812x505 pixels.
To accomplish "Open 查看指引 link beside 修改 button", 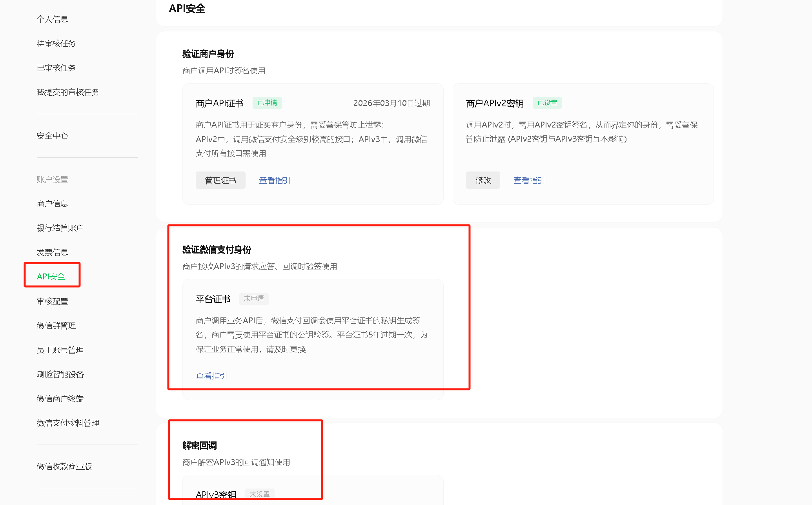I will [x=529, y=180].
